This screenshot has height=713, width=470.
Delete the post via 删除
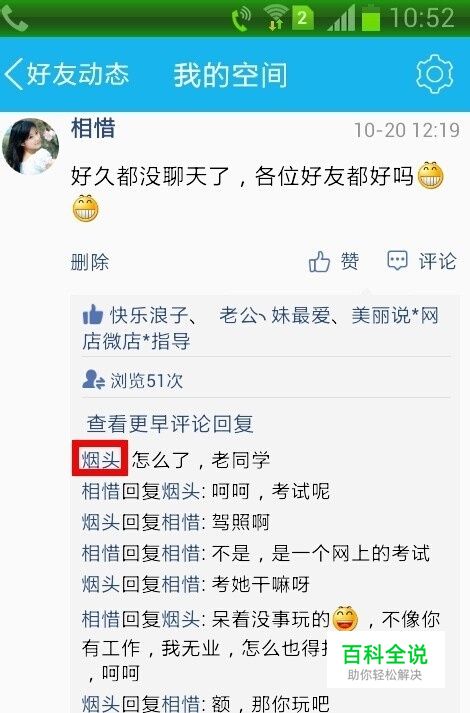(90, 262)
